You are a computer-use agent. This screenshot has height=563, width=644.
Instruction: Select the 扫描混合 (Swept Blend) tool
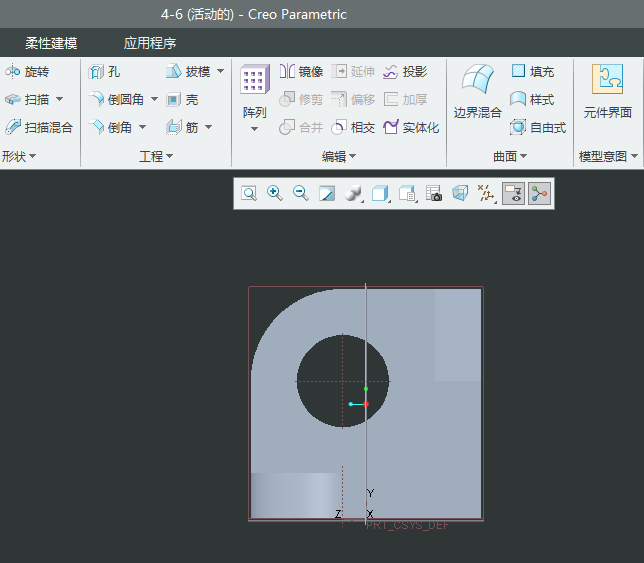(x=39, y=127)
